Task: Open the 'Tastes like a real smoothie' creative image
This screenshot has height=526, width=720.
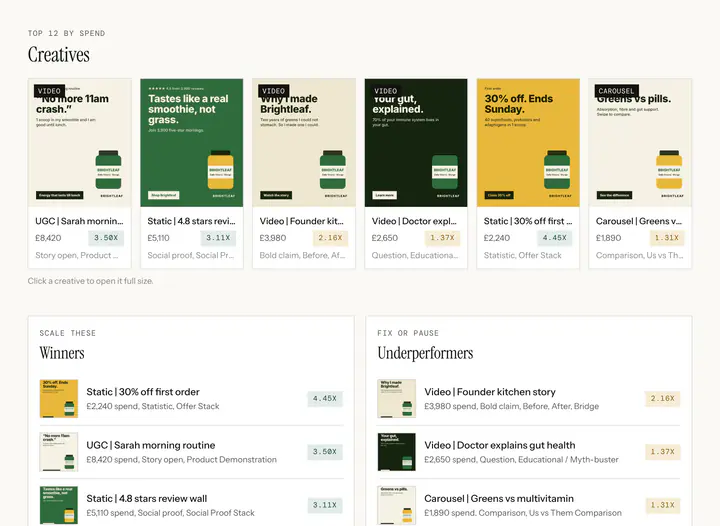Action: point(191,143)
